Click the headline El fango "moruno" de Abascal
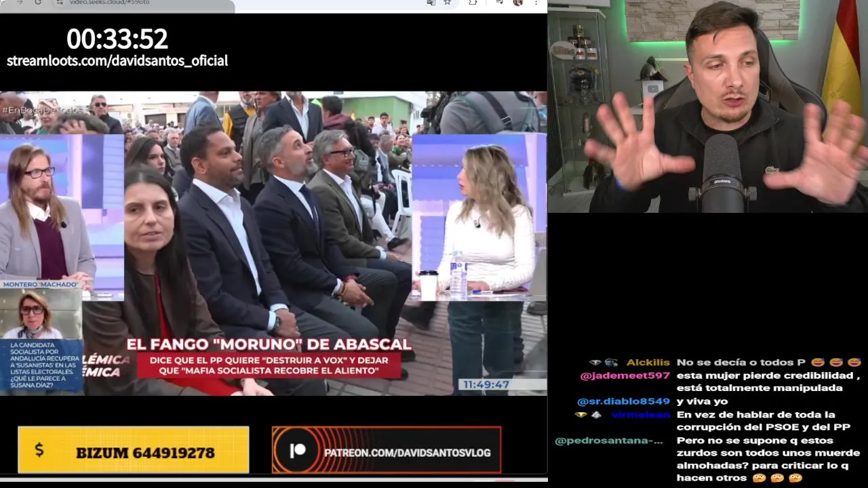This screenshot has height=488, width=868. pyautogui.click(x=269, y=344)
